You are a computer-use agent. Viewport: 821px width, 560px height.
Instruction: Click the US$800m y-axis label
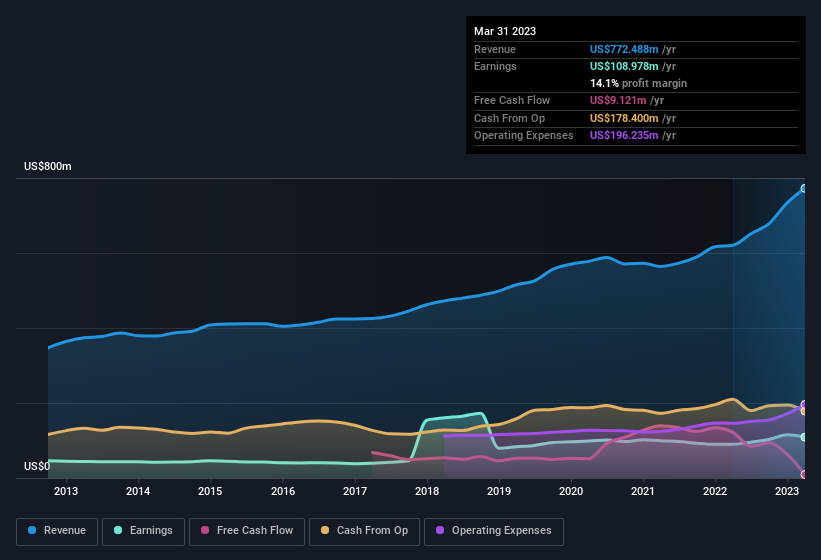(x=48, y=166)
